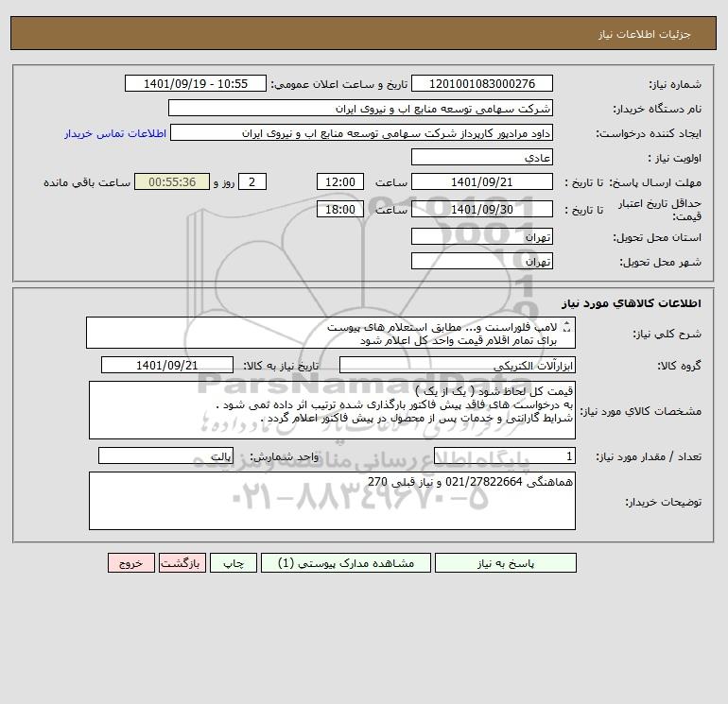Image resolution: width=728 pixels, height=704 pixels.
Task: Click the general description text area لامپ فلوراسنت
Action: (x=331, y=334)
